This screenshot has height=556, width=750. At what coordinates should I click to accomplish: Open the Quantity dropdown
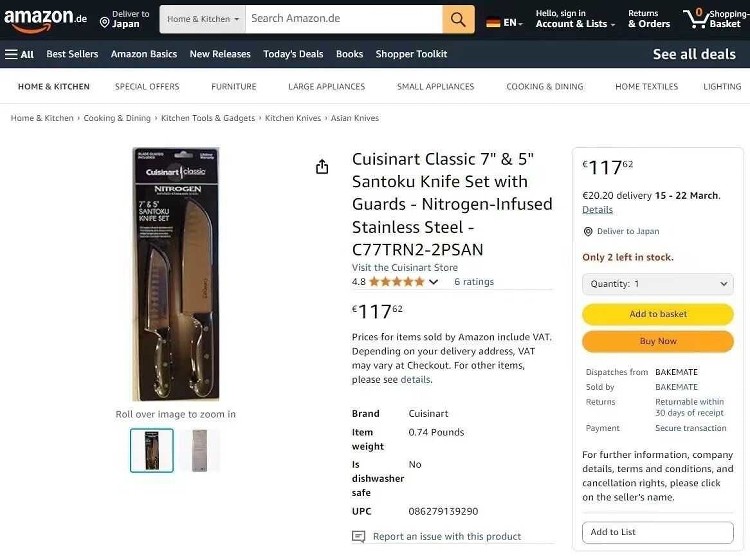[x=657, y=284]
